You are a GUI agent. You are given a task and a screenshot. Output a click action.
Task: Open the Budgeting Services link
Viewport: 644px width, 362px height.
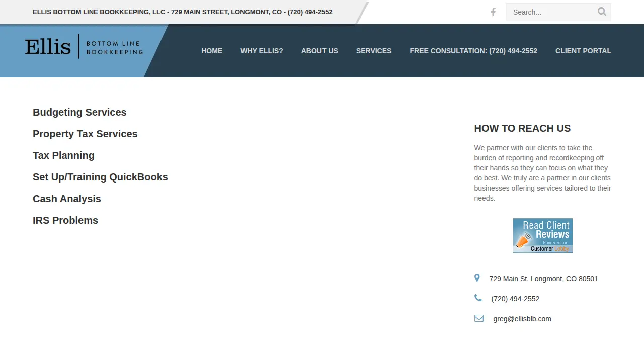(x=79, y=112)
